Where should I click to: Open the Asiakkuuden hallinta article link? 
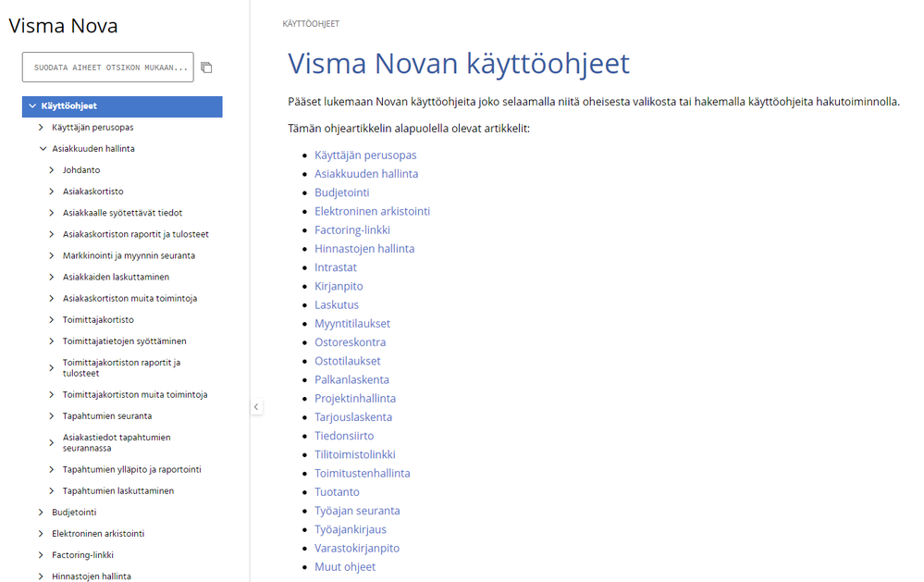coord(366,174)
